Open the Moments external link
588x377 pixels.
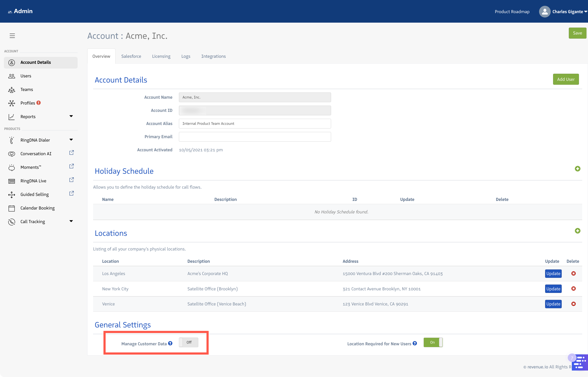(x=71, y=166)
